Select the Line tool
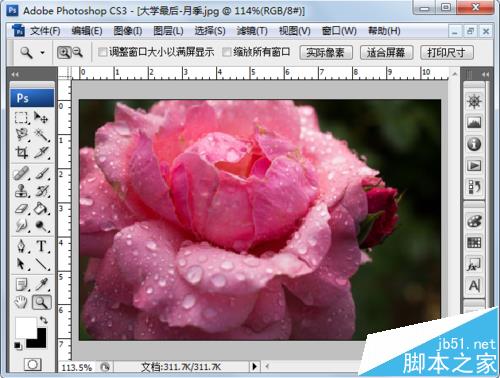 [41, 264]
